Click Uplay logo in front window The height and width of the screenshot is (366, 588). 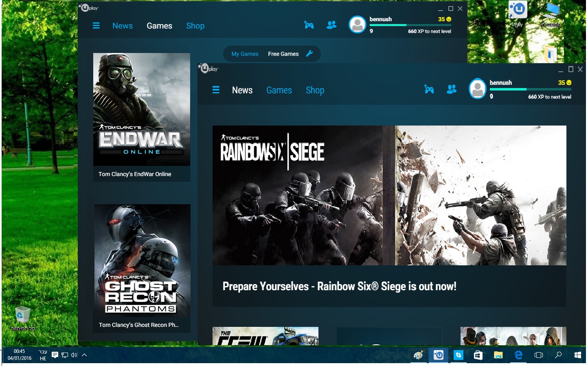(x=208, y=68)
